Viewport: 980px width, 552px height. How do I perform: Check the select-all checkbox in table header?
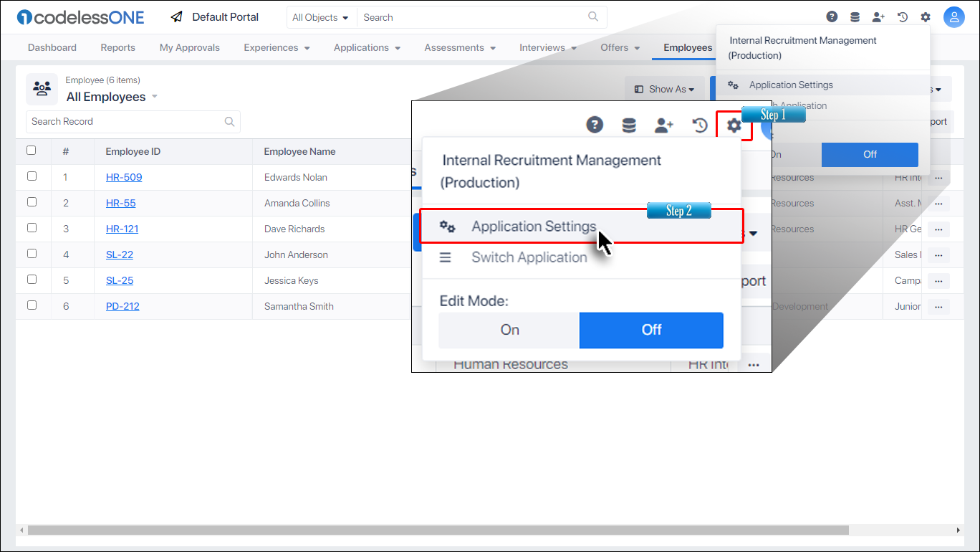click(x=32, y=150)
